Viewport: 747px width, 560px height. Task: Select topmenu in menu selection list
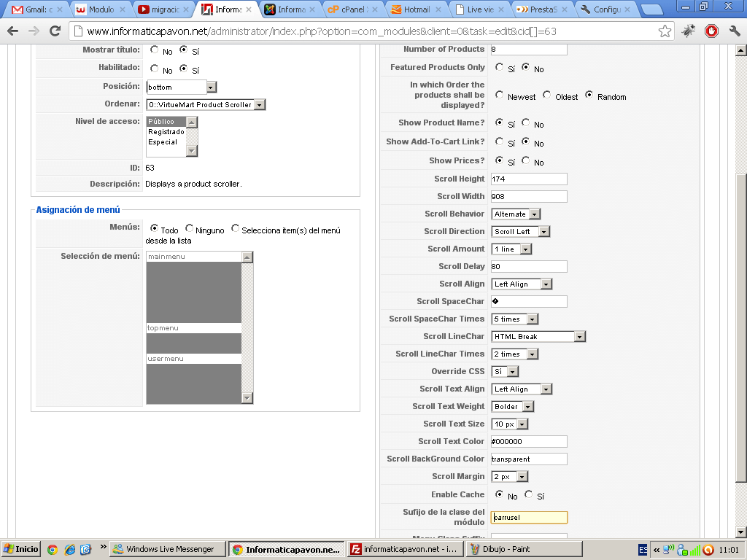193,328
